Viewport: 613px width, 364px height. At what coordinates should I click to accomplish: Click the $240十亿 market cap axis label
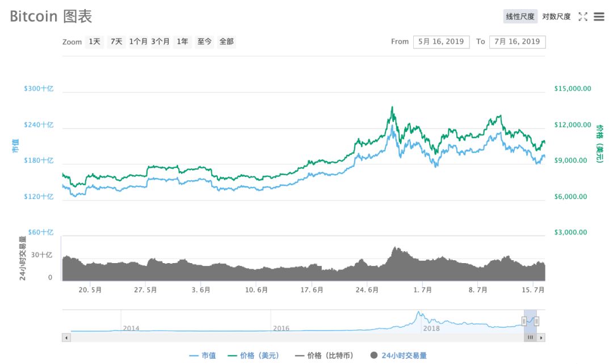point(39,125)
